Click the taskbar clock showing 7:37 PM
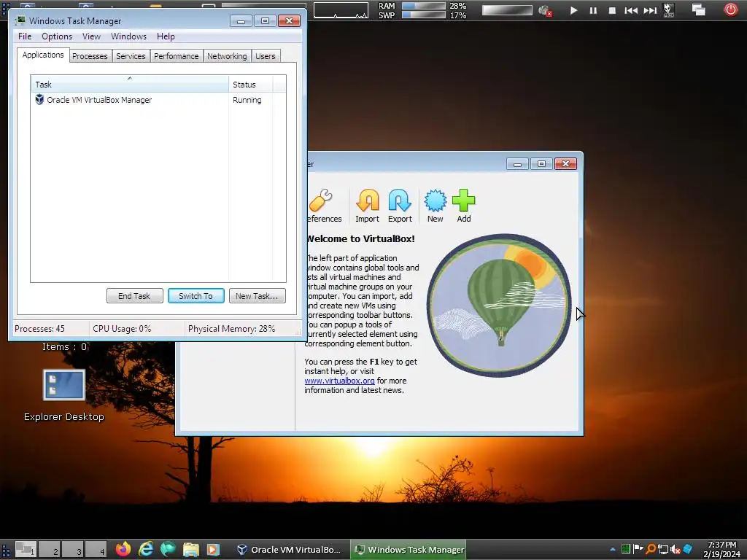The image size is (747, 560). tap(721, 549)
